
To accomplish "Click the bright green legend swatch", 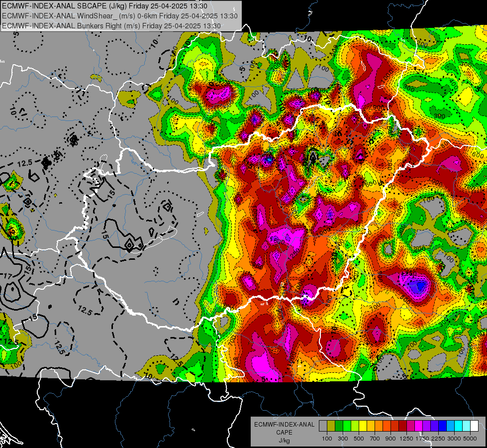I will (347, 426).
